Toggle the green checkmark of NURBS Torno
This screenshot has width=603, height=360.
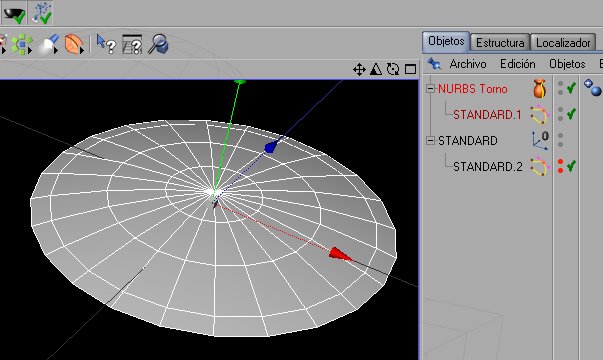pos(571,88)
